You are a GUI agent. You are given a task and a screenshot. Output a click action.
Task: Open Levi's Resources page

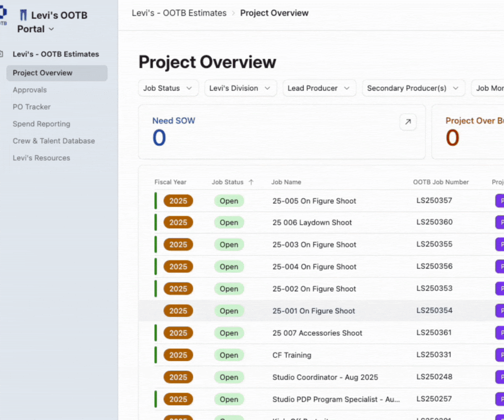(x=41, y=158)
